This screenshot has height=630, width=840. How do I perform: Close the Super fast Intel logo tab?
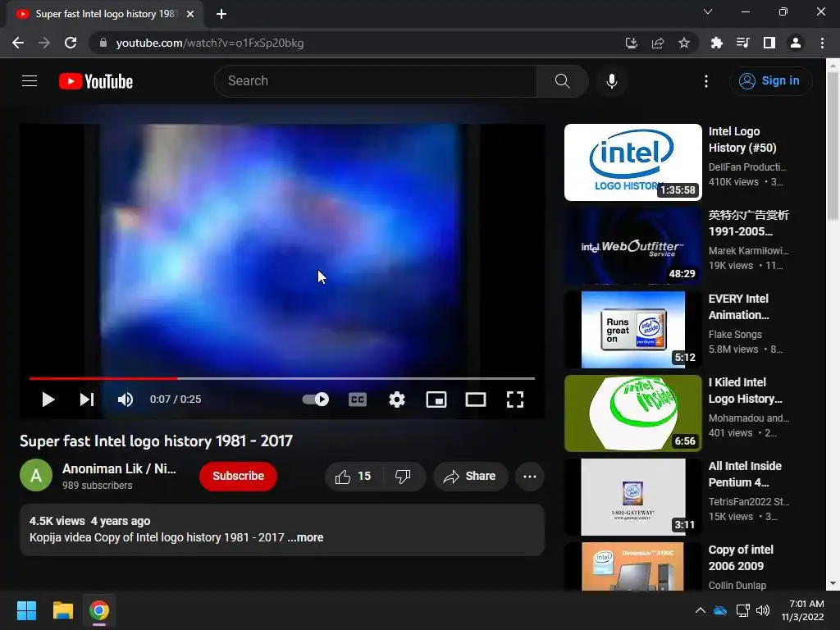click(x=190, y=14)
